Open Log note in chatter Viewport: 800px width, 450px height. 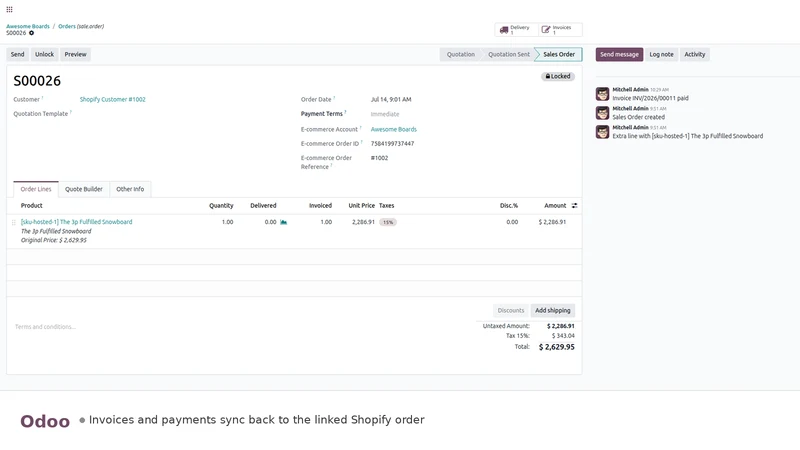(x=661, y=55)
